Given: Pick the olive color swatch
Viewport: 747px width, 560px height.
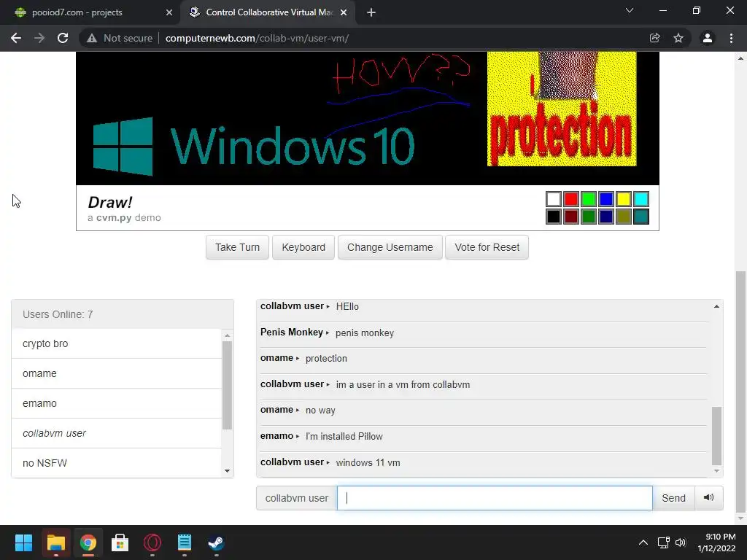Looking at the screenshot, I should (x=624, y=217).
